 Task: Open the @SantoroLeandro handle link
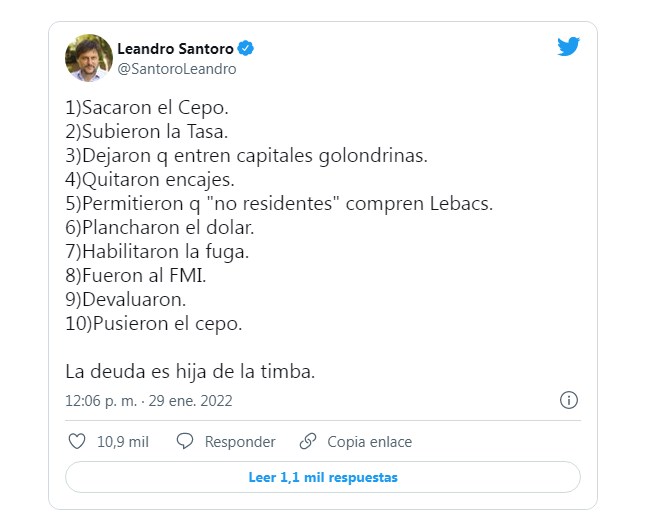coord(176,69)
